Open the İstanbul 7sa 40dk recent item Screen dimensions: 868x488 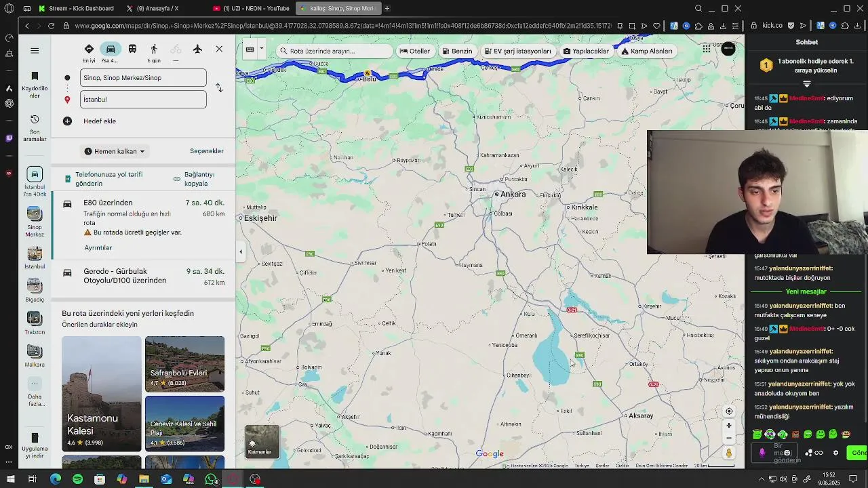(35, 182)
